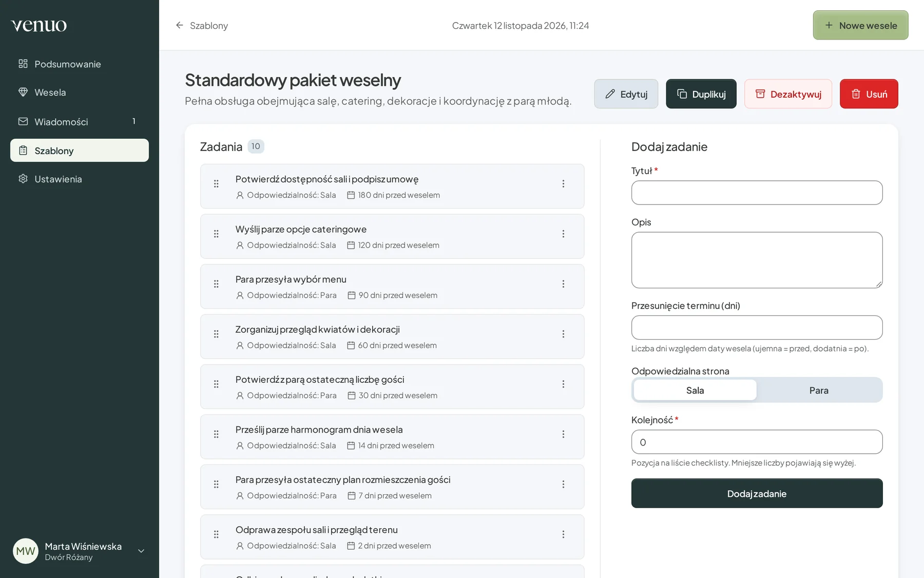Open the kebab menu for "Para przesyła wybór menu"
The width and height of the screenshot is (924, 578).
click(563, 284)
